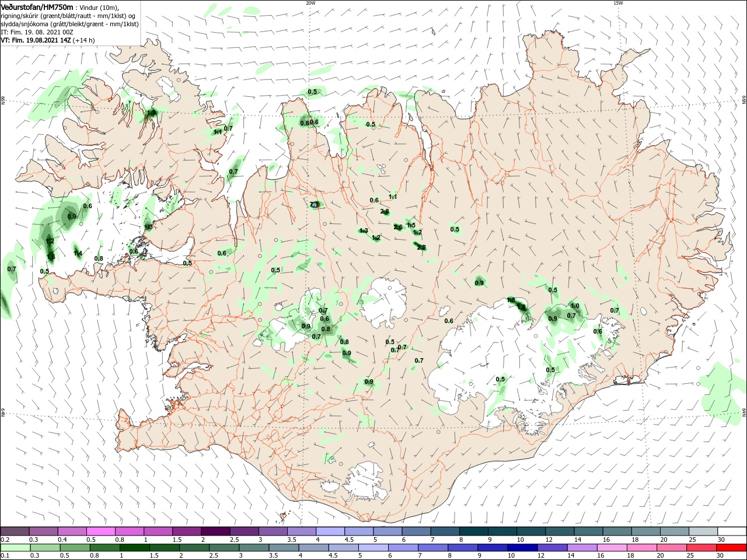This screenshot has height=560, width=747.
Task: Pick the dark purple 2 swatch in upper legend row
Action: [x=215, y=531]
